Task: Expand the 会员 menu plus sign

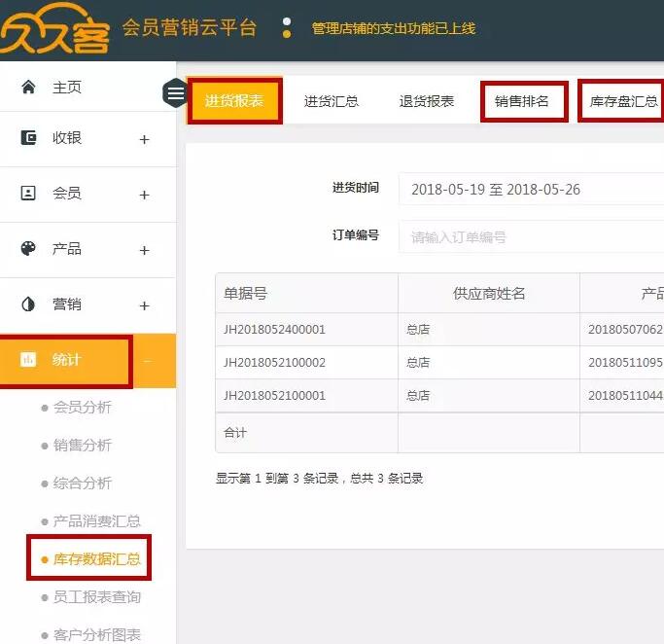Action: point(145,195)
